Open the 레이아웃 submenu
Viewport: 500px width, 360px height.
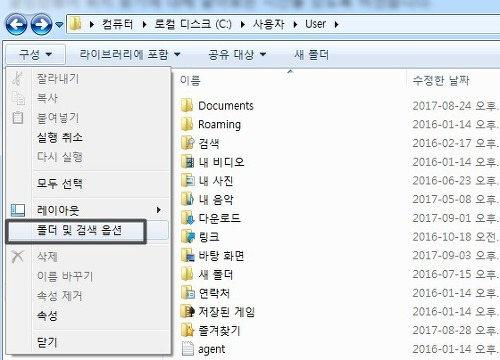click(88, 210)
